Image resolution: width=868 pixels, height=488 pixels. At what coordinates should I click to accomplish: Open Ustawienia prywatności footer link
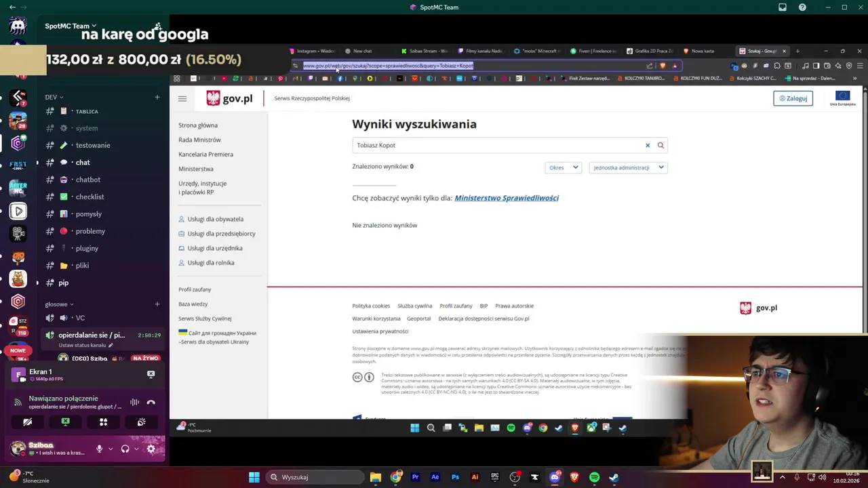(x=380, y=331)
